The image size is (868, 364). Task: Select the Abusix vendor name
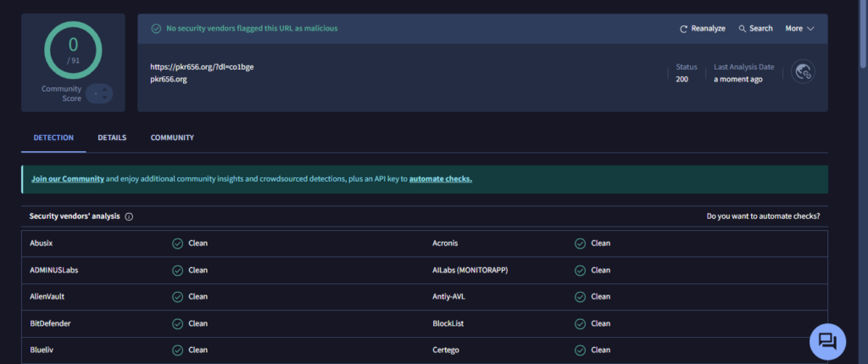coord(42,244)
